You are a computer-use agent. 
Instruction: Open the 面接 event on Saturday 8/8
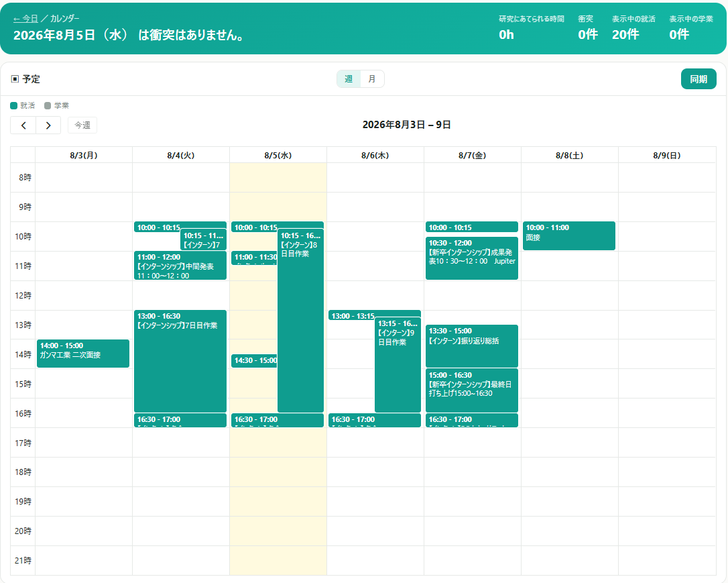point(568,236)
